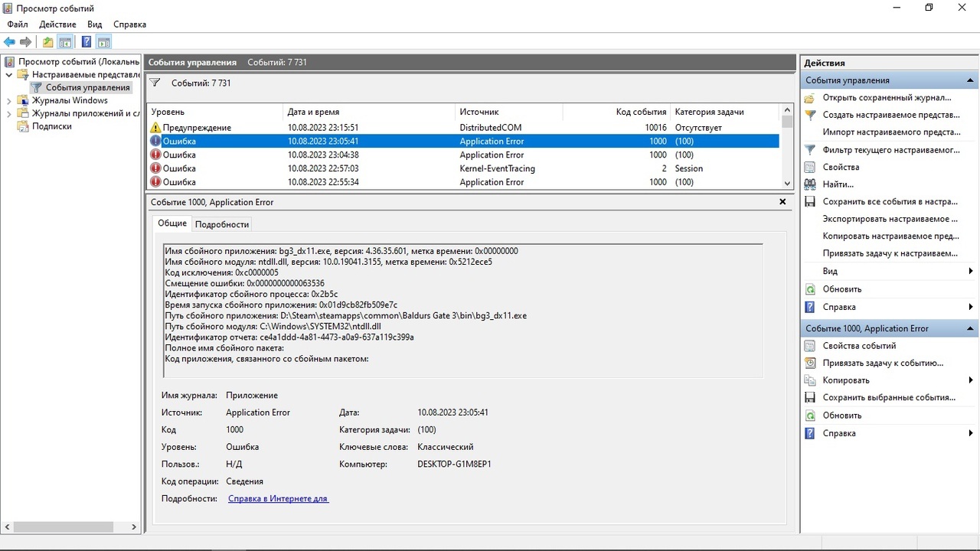The width and height of the screenshot is (980, 551).
Task: Open the Вид menu in menu bar
Action: pos(95,24)
